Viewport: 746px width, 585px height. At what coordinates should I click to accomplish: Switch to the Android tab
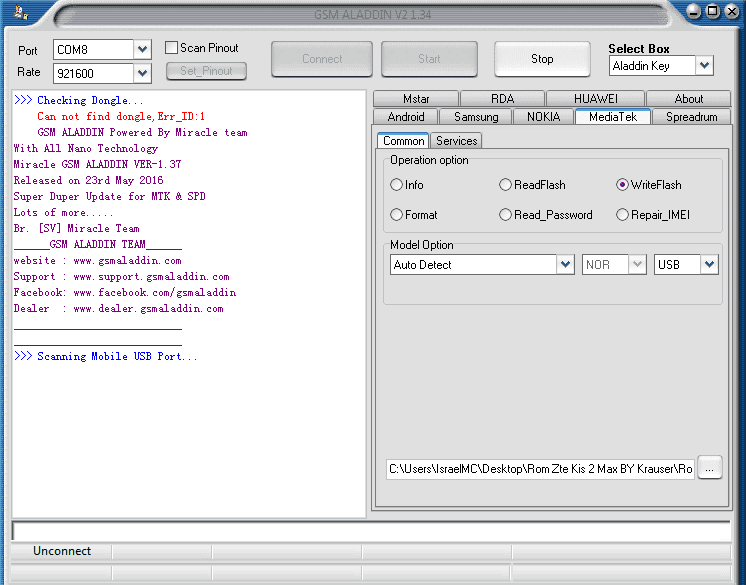(x=406, y=117)
